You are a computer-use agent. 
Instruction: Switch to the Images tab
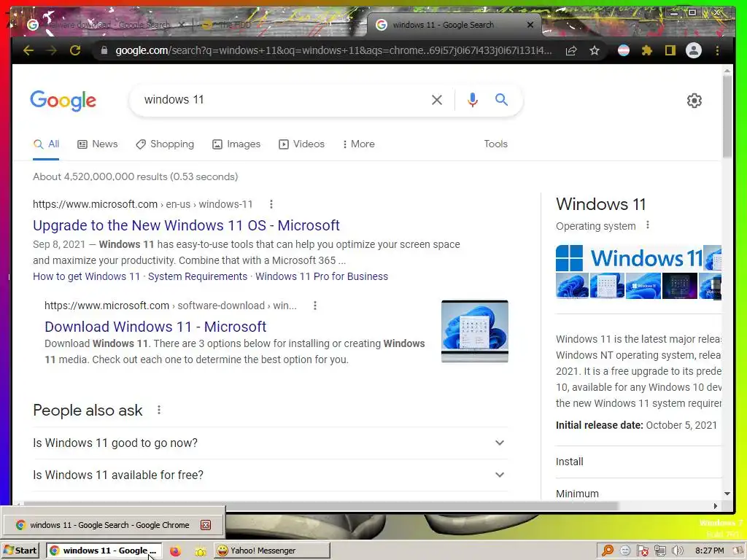coord(236,144)
